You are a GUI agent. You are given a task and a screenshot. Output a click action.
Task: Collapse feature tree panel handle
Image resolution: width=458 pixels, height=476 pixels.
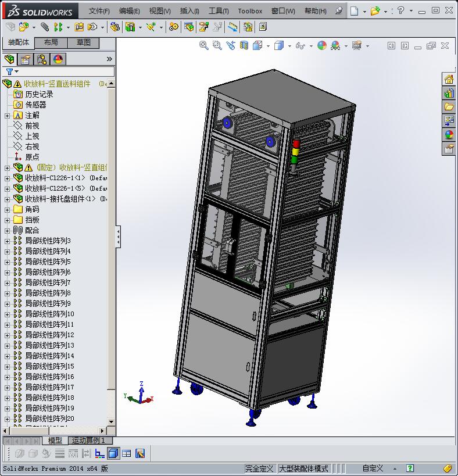coord(119,237)
